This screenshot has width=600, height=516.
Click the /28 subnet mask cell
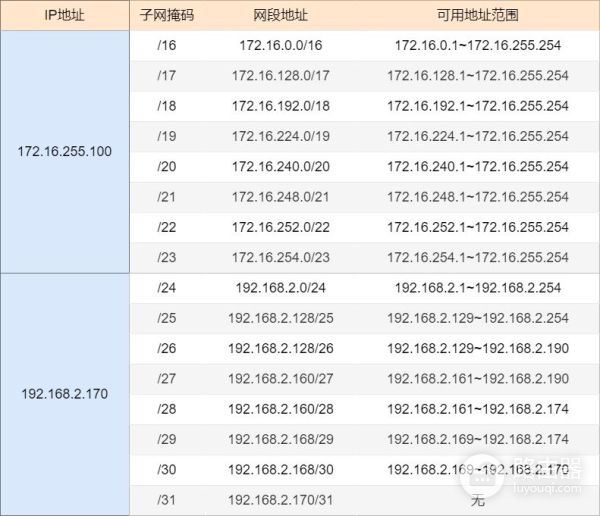tap(166, 409)
